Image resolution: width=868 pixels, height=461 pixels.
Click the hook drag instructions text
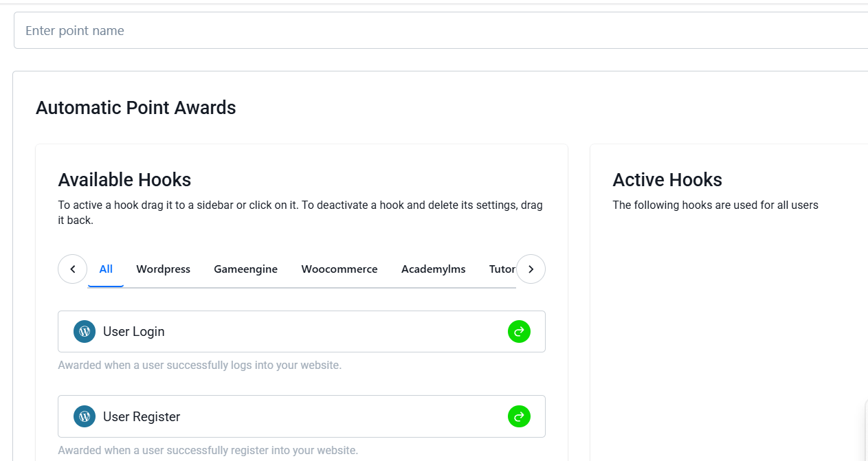tap(301, 213)
